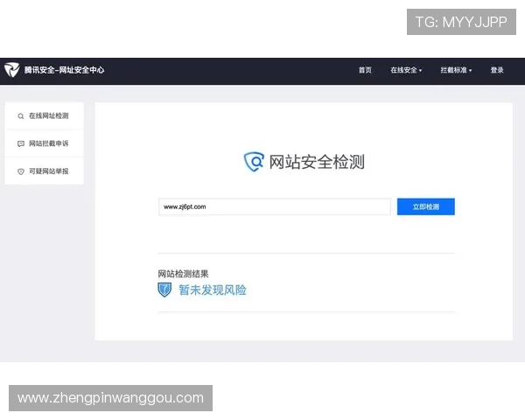Click the 网站安全检测 heading
Image resolution: width=525 pixels, height=420 pixels.
[x=317, y=162]
